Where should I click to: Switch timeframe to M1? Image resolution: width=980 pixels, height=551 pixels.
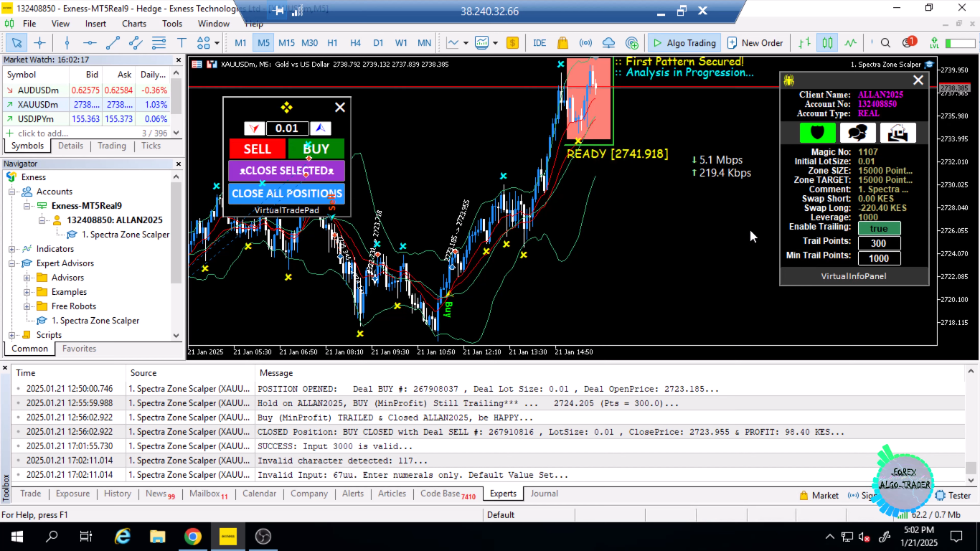pyautogui.click(x=241, y=43)
